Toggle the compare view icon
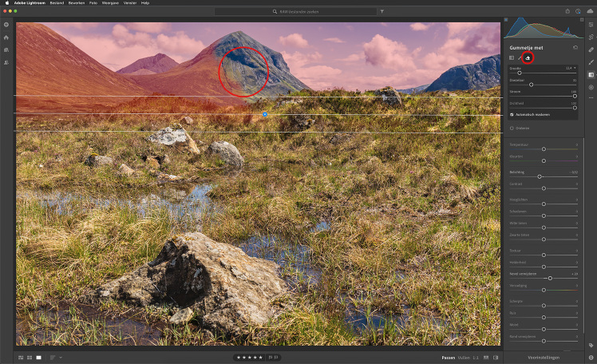Screen dimensions: 597x364 (x=486, y=358)
